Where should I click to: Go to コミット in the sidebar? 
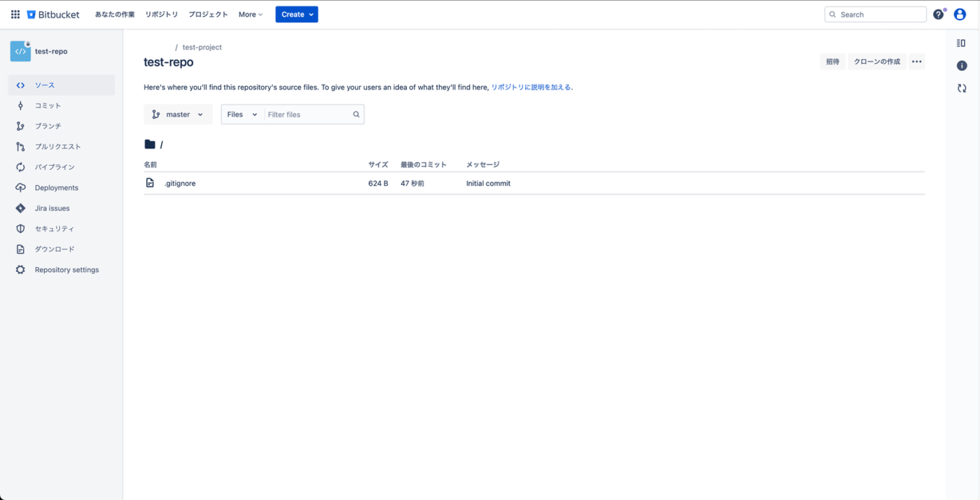(48, 106)
